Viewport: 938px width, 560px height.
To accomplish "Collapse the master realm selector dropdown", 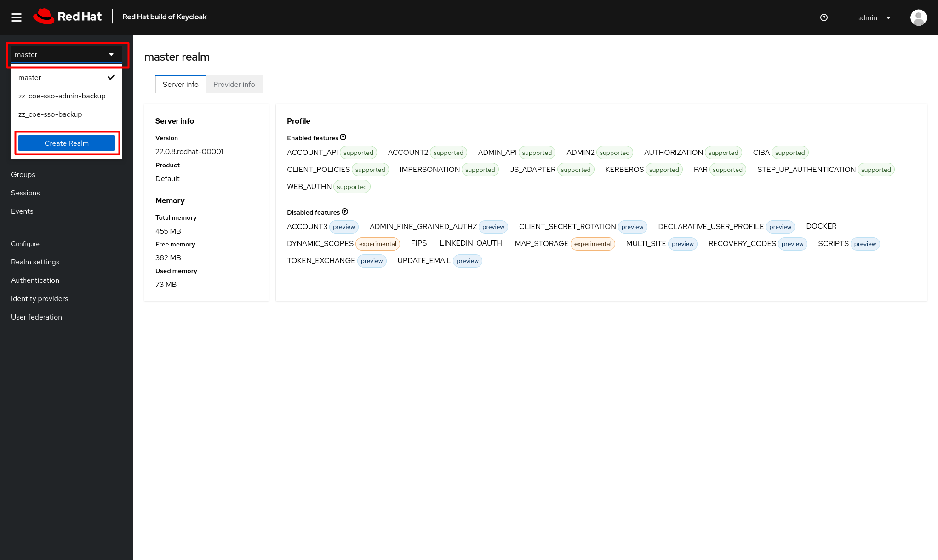I will point(66,54).
